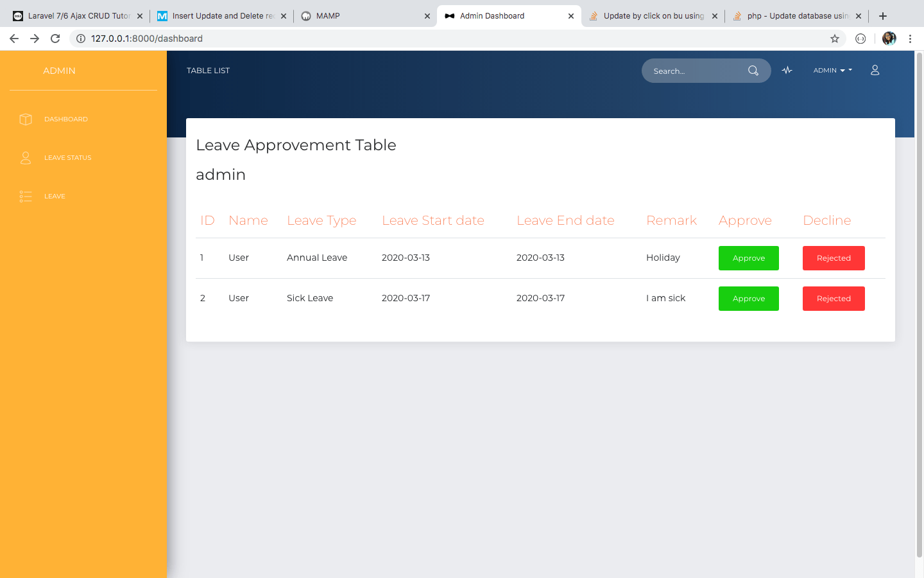Viewport: 924px width, 578px height.
Task: Click the '2020-03-13' leave start date cell
Action: [x=406, y=258]
